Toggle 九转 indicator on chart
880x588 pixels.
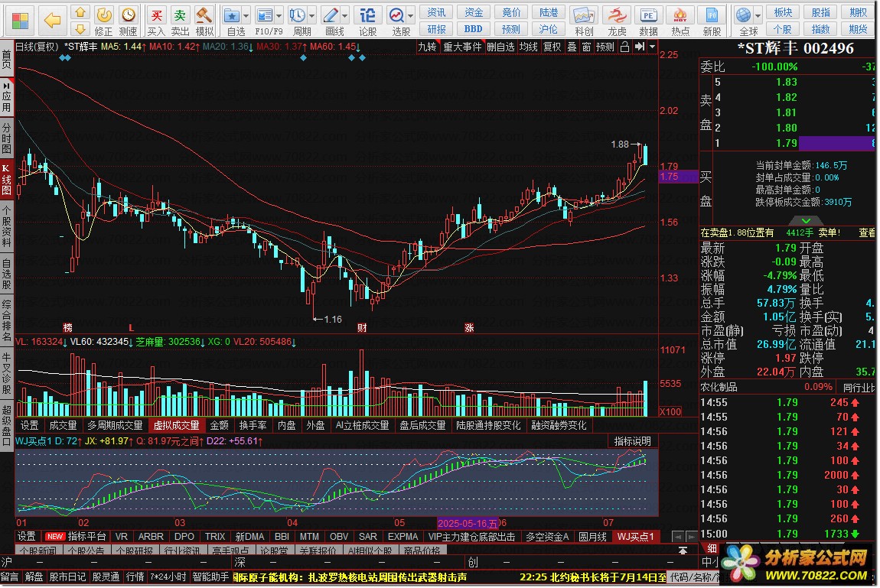point(427,47)
